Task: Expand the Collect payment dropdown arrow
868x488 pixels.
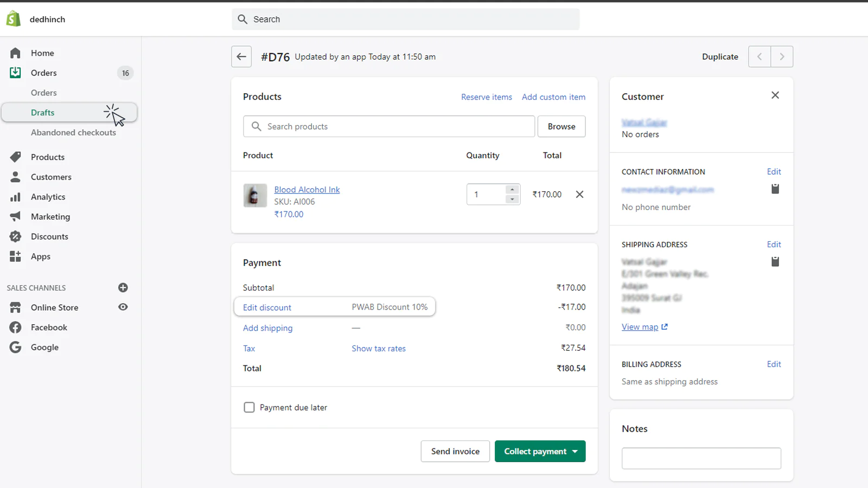Action: [575, 451]
